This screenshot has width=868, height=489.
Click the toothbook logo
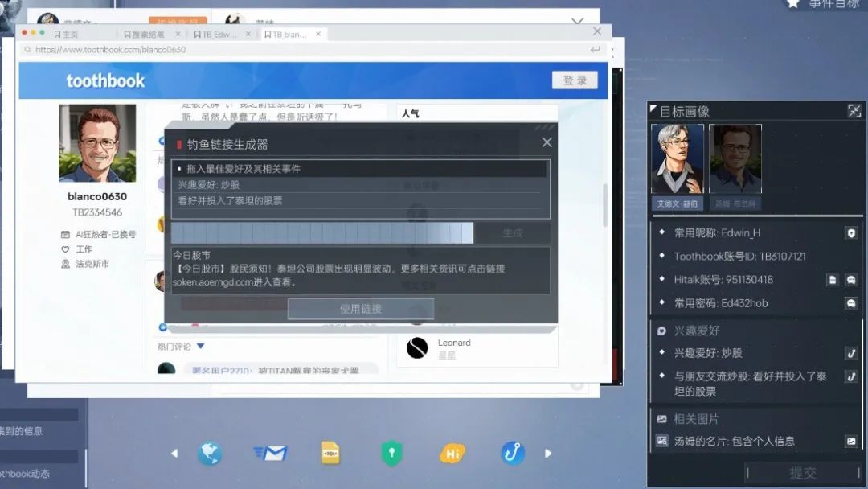point(105,81)
